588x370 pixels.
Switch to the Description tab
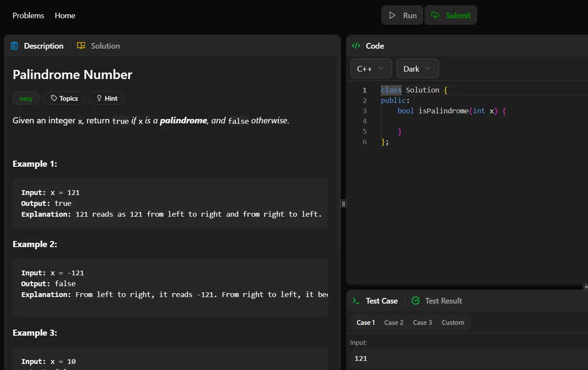(x=37, y=46)
